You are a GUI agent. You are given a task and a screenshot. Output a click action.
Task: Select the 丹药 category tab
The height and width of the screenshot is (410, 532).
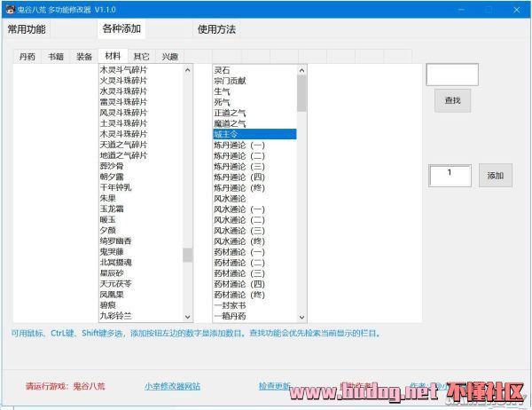click(x=27, y=56)
